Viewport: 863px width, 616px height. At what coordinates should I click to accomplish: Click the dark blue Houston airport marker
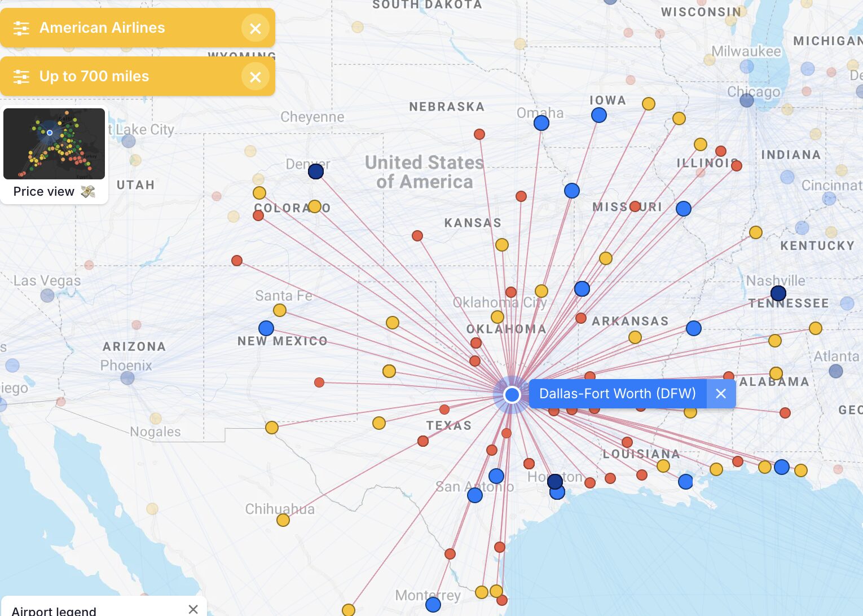(555, 481)
